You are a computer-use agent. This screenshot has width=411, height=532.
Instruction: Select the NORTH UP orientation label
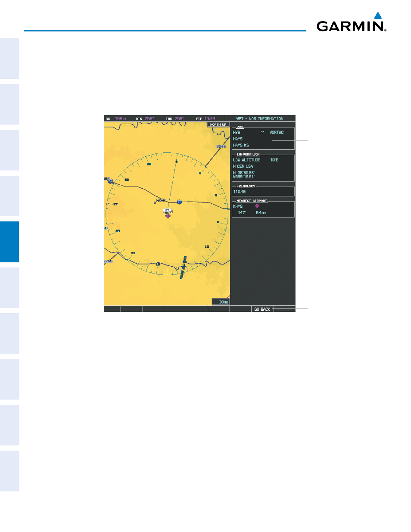[x=218, y=124]
